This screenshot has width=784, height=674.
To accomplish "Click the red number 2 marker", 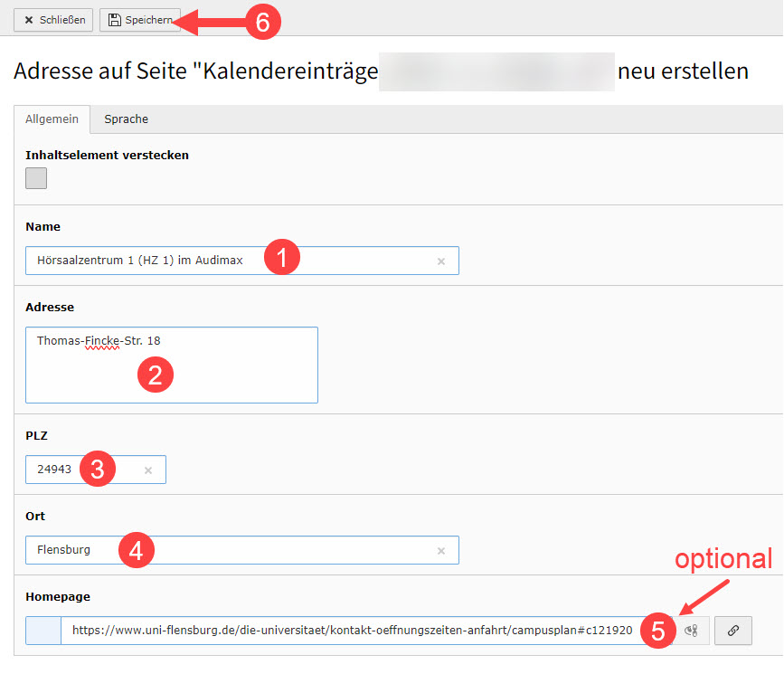I will (155, 375).
